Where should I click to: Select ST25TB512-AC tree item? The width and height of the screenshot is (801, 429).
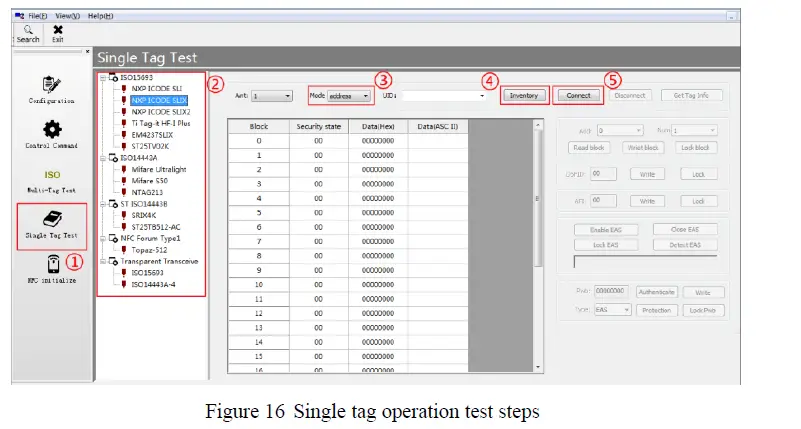(x=156, y=227)
